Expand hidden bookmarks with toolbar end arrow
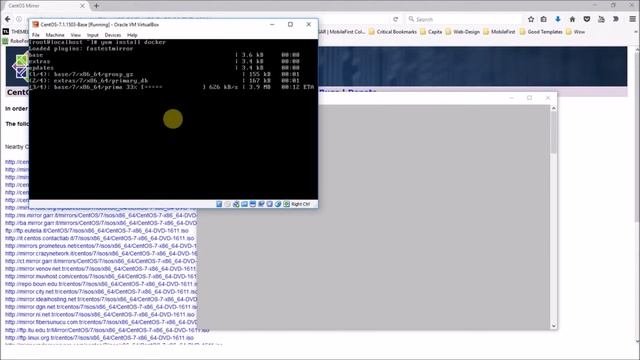Screen dimensions: 640x360 (x=636, y=32)
